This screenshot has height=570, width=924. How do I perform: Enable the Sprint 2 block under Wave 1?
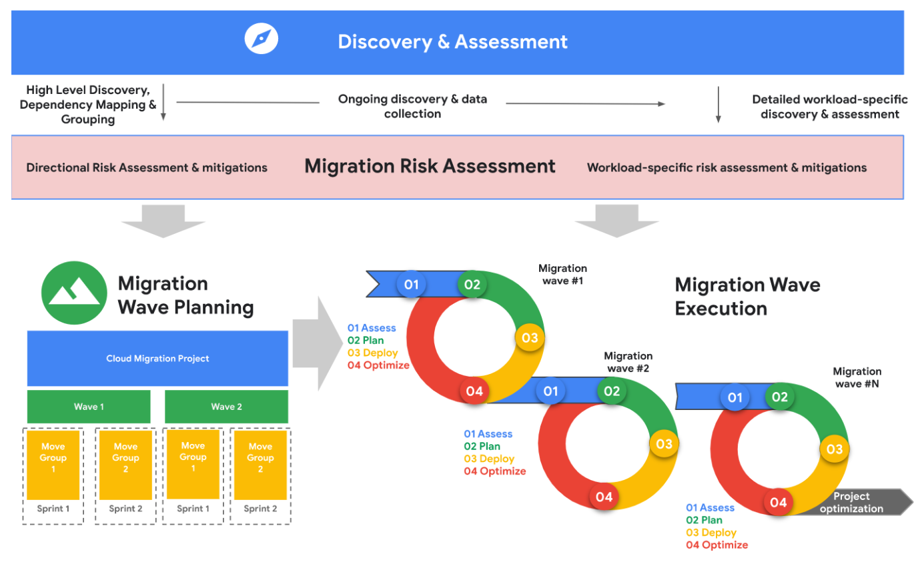(x=125, y=509)
